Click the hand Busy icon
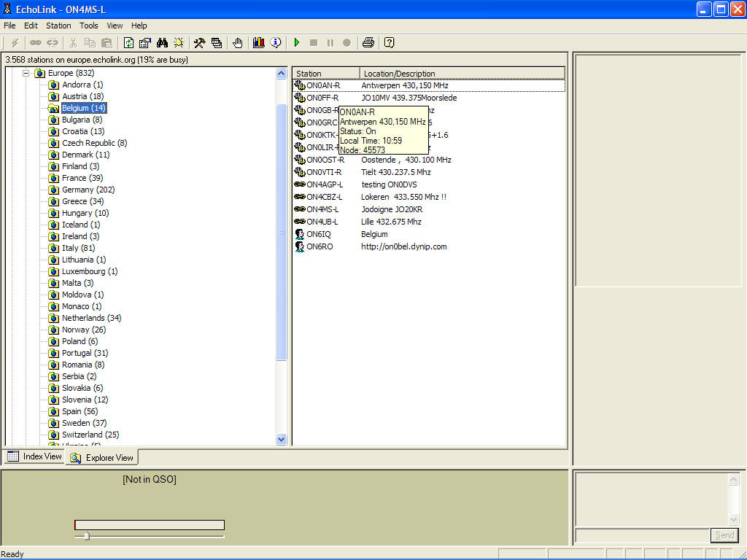The image size is (747, 560). (x=237, y=43)
